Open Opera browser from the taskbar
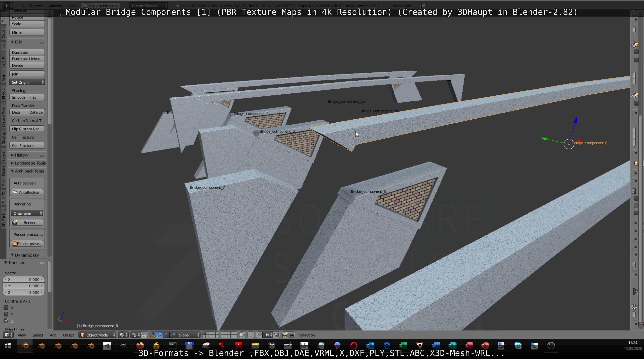 tap(354, 346)
